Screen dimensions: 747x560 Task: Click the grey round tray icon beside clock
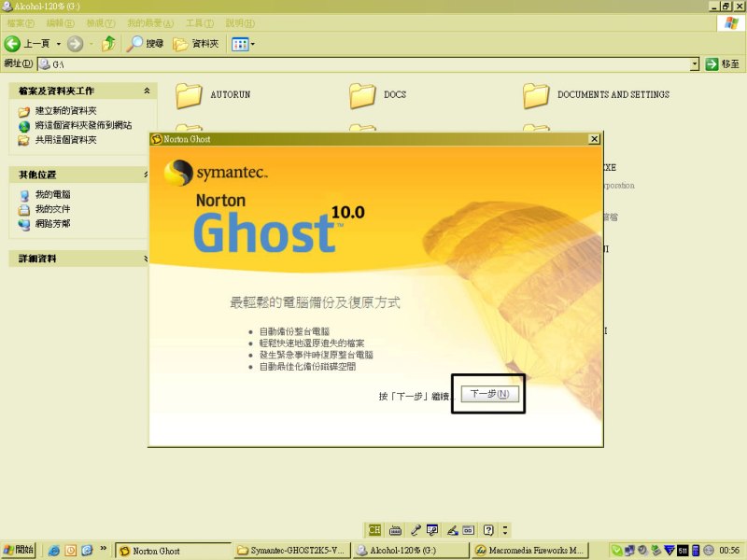click(709, 551)
